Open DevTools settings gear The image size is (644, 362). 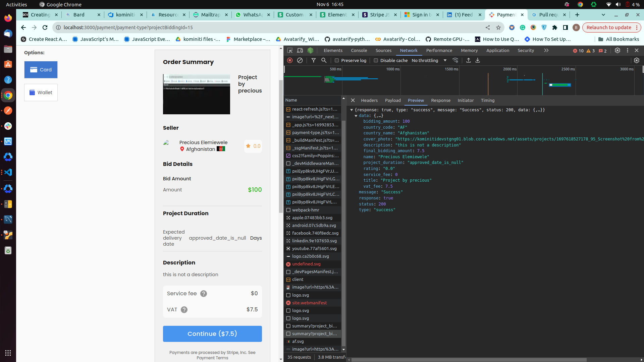coord(617,50)
